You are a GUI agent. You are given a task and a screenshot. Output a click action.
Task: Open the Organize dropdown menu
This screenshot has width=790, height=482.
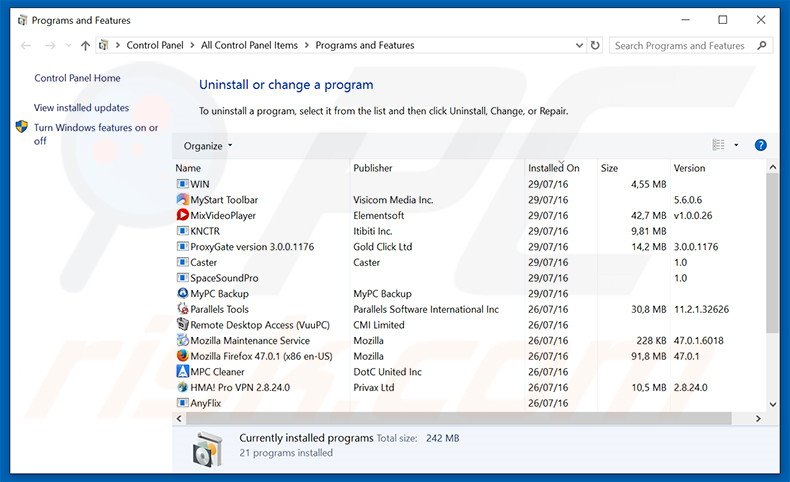pos(207,146)
